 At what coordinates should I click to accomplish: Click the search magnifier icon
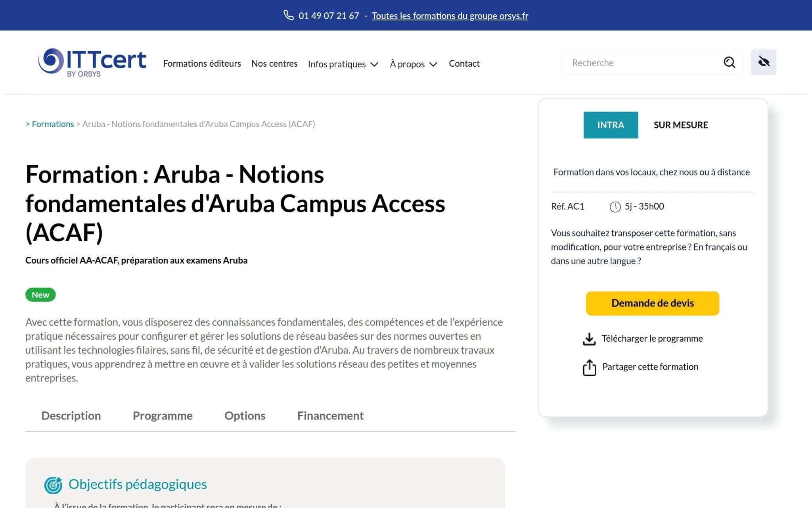tap(729, 62)
